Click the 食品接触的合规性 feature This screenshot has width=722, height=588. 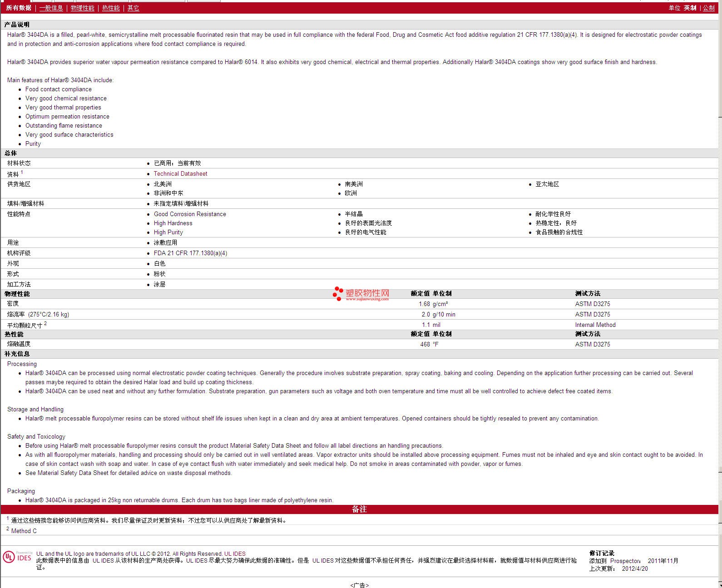coord(559,232)
